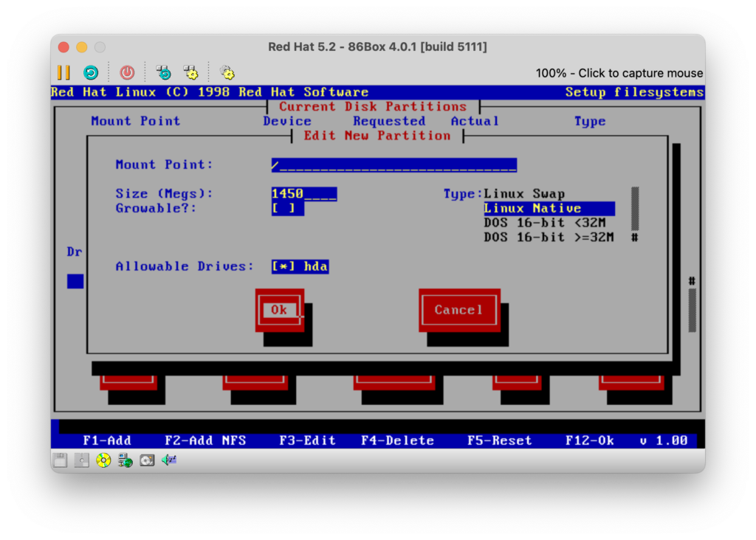Click F12-Ok in the bottom bar
The image size is (756, 540).
point(590,440)
